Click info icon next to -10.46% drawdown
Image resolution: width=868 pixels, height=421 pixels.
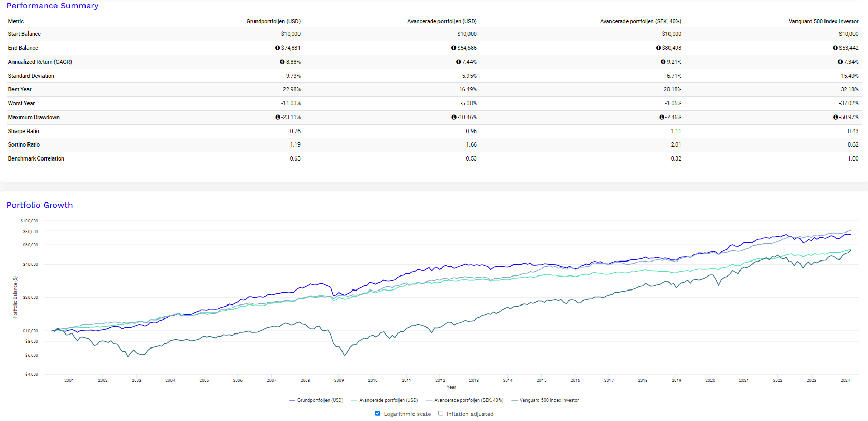point(454,117)
